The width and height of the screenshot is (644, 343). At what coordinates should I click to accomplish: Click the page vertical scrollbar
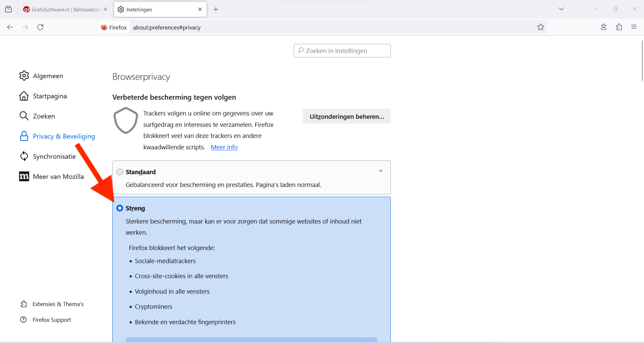642,60
